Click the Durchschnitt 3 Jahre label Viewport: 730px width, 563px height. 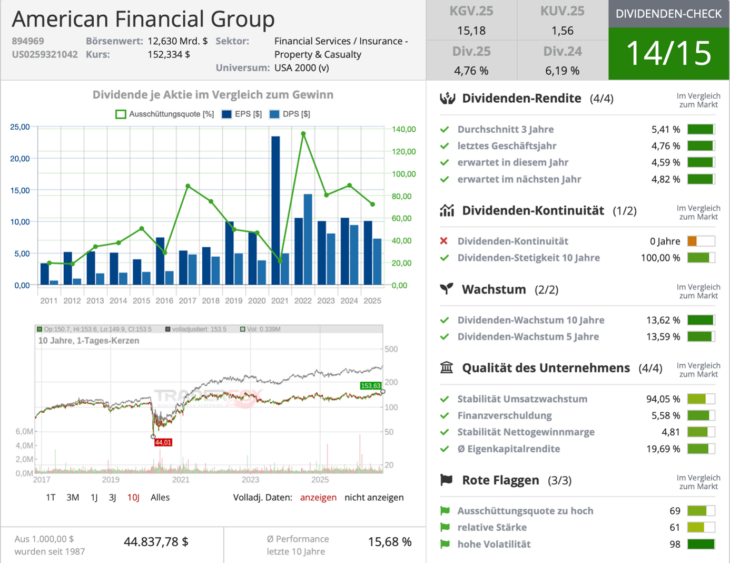pos(505,129)
